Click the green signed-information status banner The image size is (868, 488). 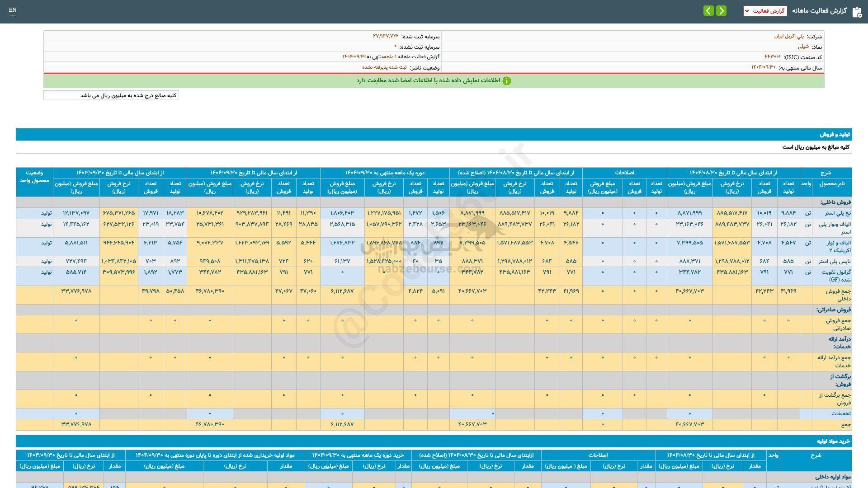434,81
